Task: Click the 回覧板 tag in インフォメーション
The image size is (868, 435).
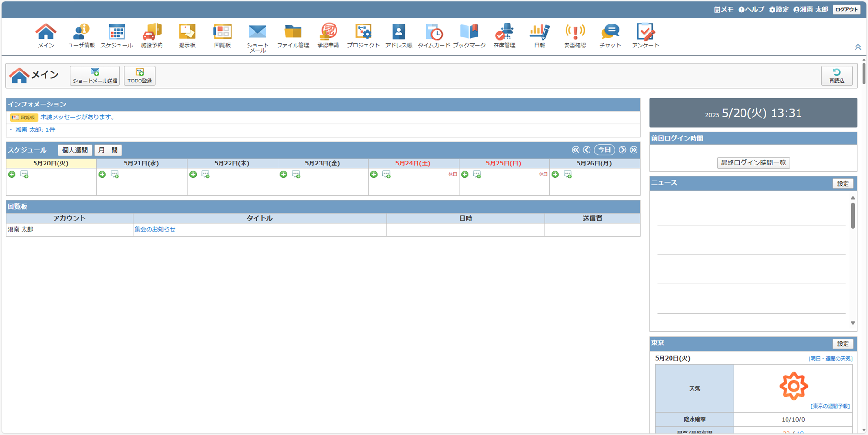Action: [23, 118]
